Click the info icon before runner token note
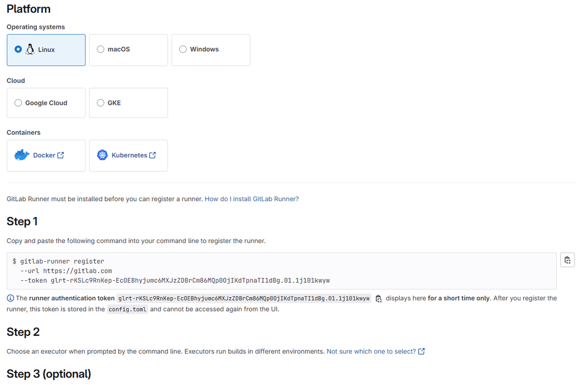The width and height of the screenshot is (588, 385). point(10,298)
